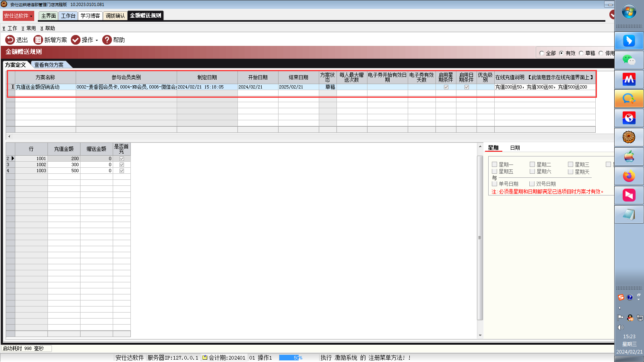Open the highlighted yellow chat-bubble taskbar app
The height and width of the screenshot is (362, 644).
pyautogui.click(x=629, y=99)
